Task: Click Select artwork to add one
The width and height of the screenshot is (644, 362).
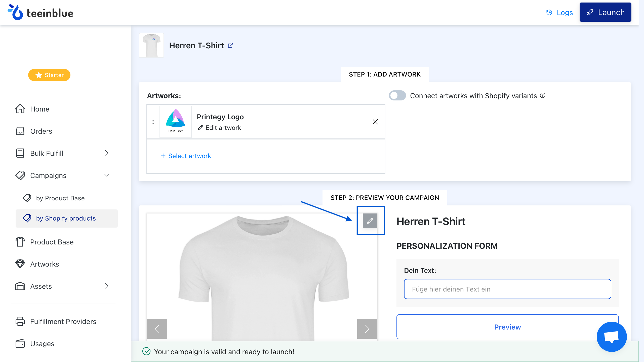Action: point(186,156)
